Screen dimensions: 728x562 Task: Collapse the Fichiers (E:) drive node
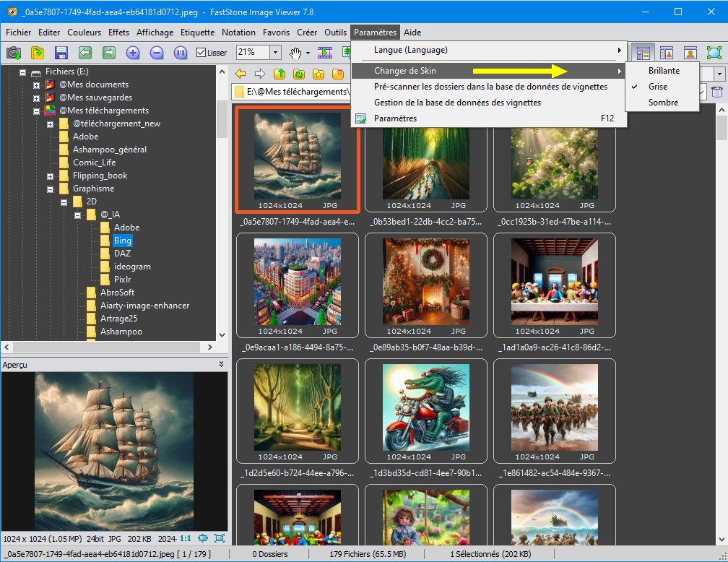[x=22, y=72]
